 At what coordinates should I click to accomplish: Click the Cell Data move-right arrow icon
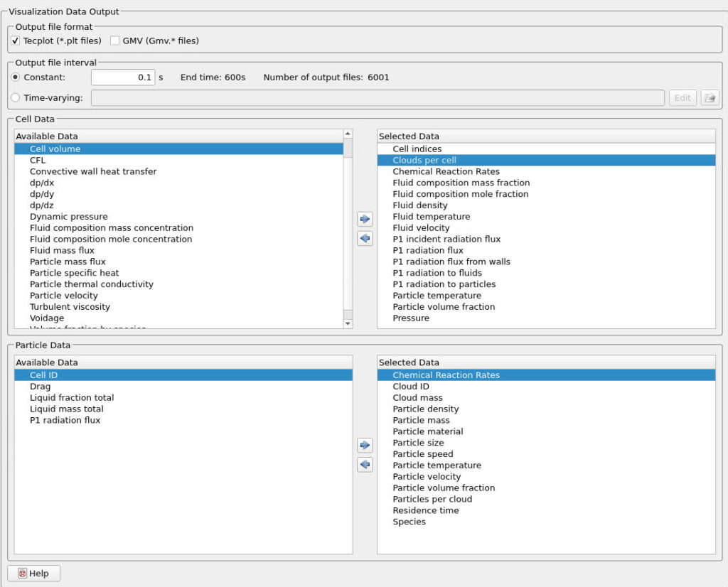(365, 220)
